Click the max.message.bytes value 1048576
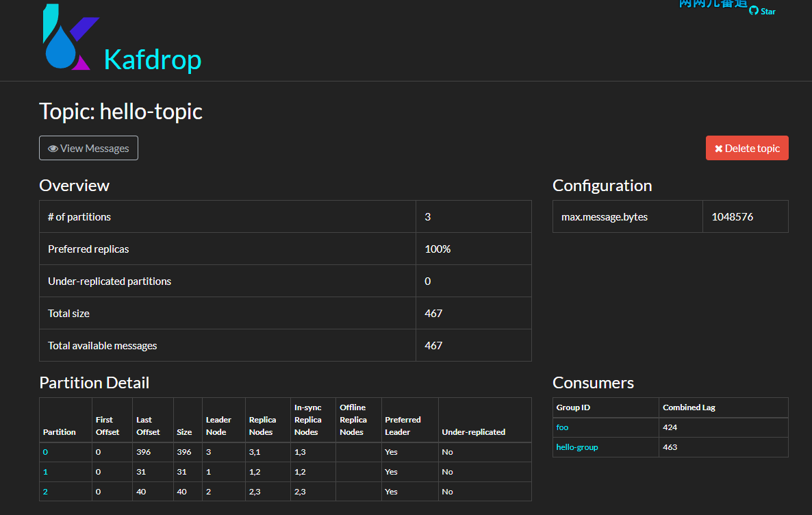This screenshot has height=515, width=812. tap(732, 217)
